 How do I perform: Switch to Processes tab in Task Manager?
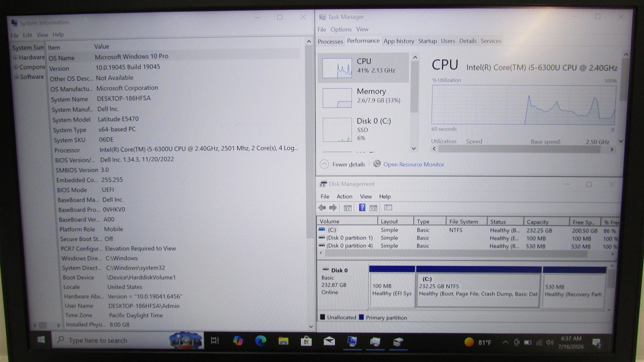click(330, 41)
